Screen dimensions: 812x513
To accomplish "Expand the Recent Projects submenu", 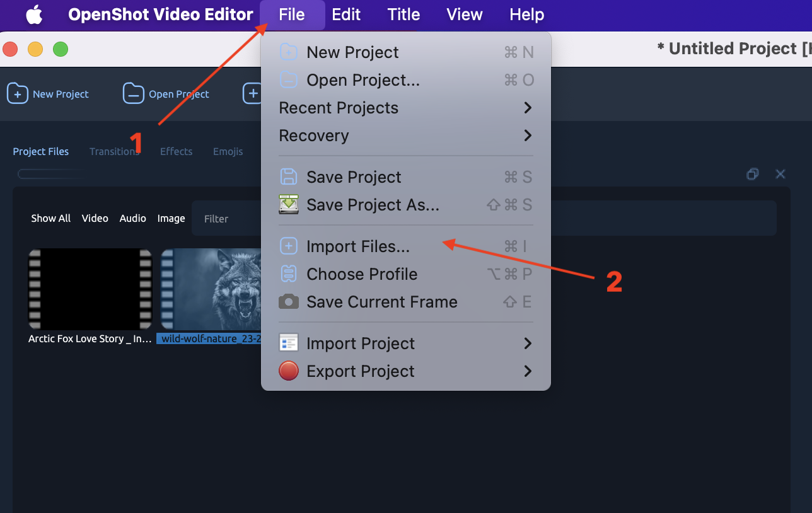I will (x=406, y=107).
